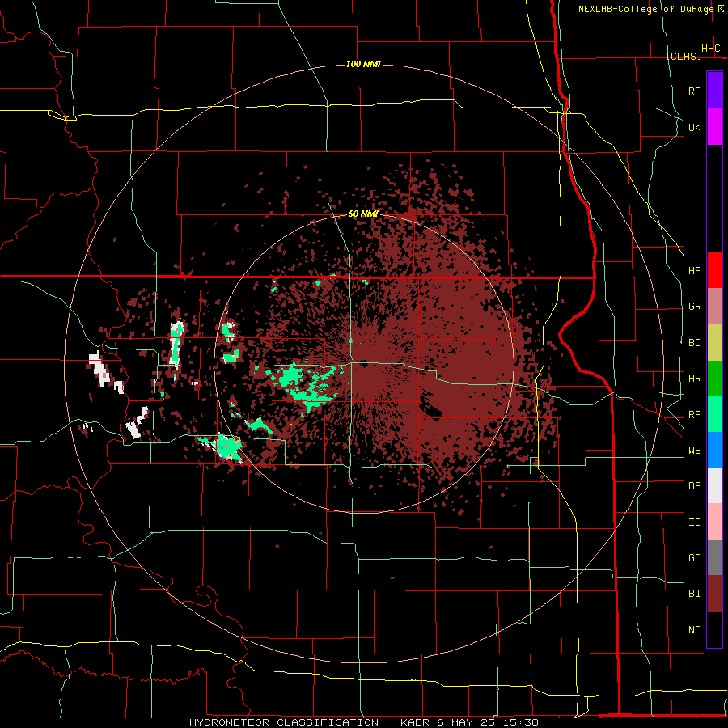Select the IC light pink legend swatch
Viewport: 728px width, 728px height.
point(714,522)
